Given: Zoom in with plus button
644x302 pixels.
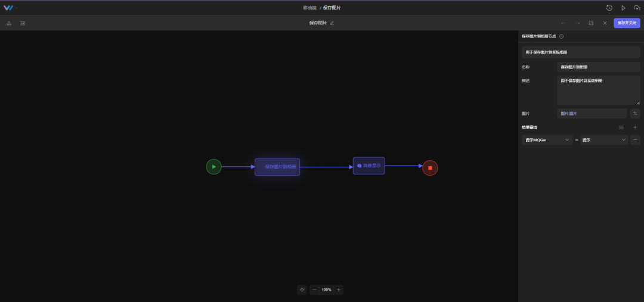Looking at the screenshot, I should [x=339, y=289].
